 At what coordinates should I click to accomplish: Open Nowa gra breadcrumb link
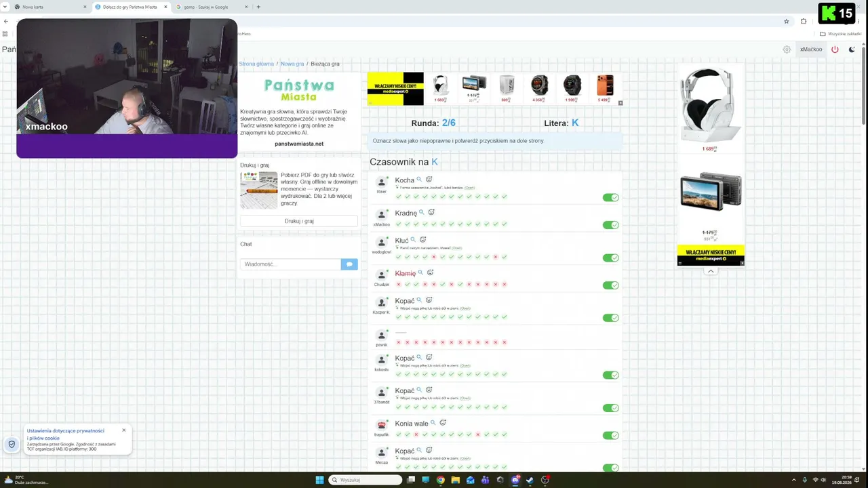[x=292, y=64]
